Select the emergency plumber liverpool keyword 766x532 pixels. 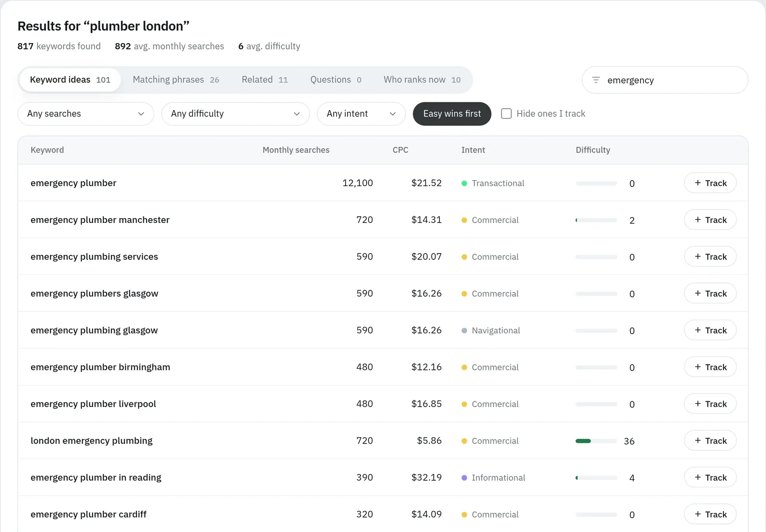(93, 404)
